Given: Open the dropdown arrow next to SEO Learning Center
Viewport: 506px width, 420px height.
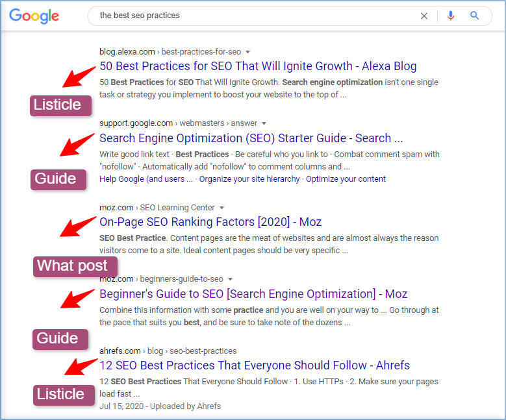Looking at the screenshot, I should (x=221, y=208).
